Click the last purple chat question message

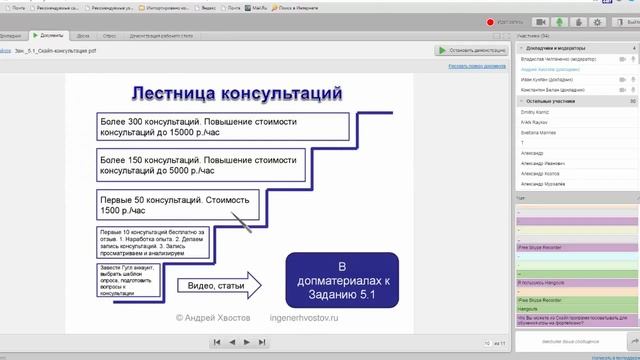point(577,320)
